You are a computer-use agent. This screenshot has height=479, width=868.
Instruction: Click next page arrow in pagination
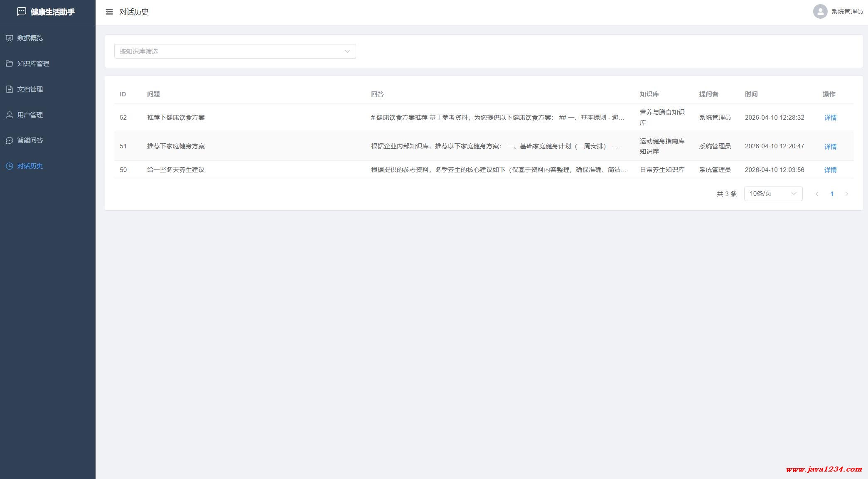846,194
